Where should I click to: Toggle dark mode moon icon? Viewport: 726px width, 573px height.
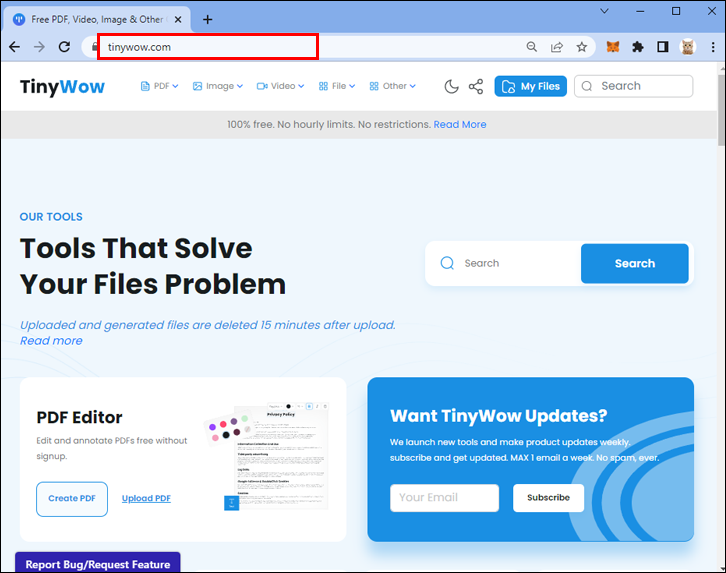[x=451, y=87]
